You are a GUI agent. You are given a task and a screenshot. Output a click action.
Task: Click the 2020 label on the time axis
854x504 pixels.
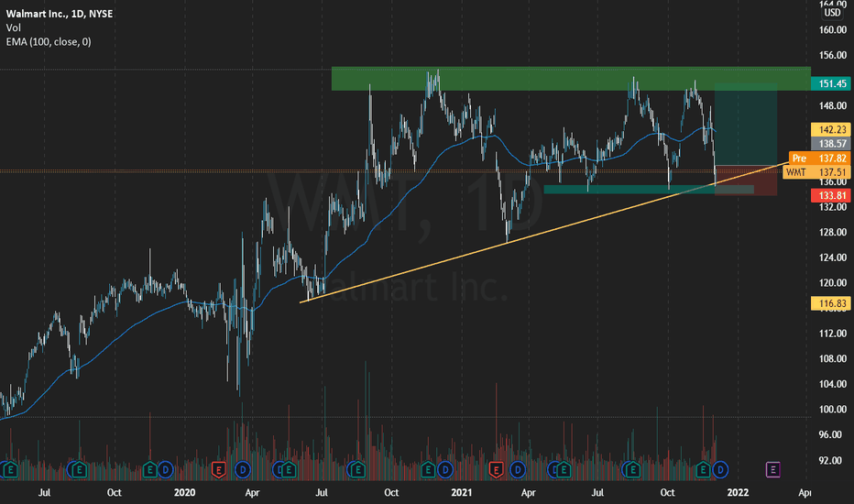point(184,493)
